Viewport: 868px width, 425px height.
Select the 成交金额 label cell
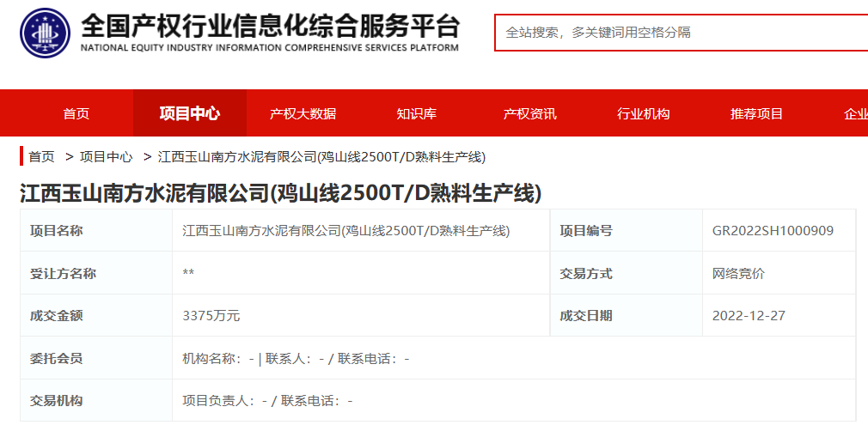pyautogui.click(x=96, y=315)
